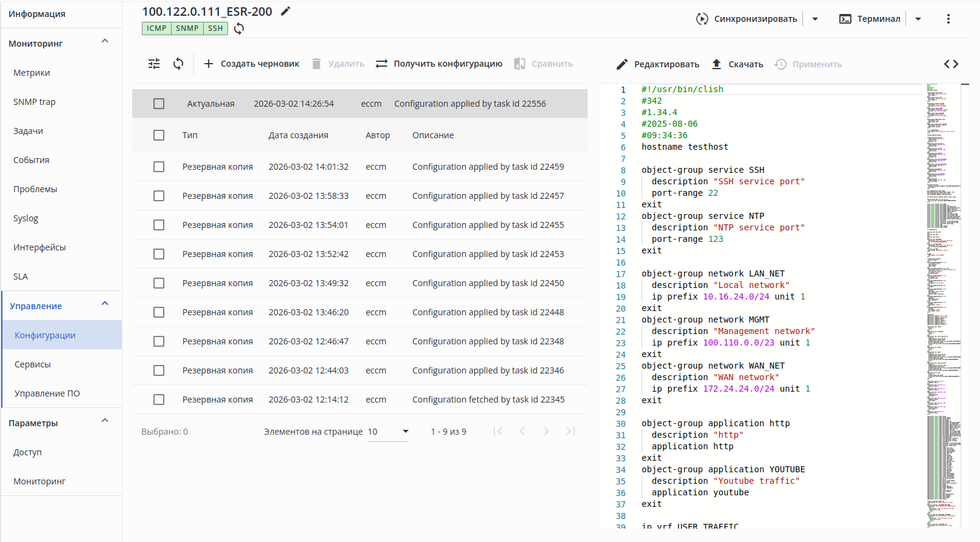The width and height of the screenshot is (980, 542).
Task: Click the code minimap scroll area
Action: pos(944,303)
